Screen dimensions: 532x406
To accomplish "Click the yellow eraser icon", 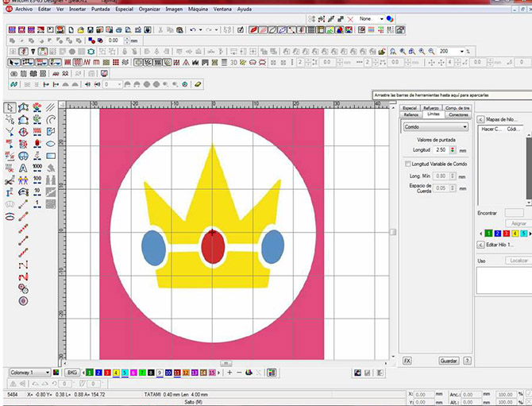I will click(x=198, y=84).
